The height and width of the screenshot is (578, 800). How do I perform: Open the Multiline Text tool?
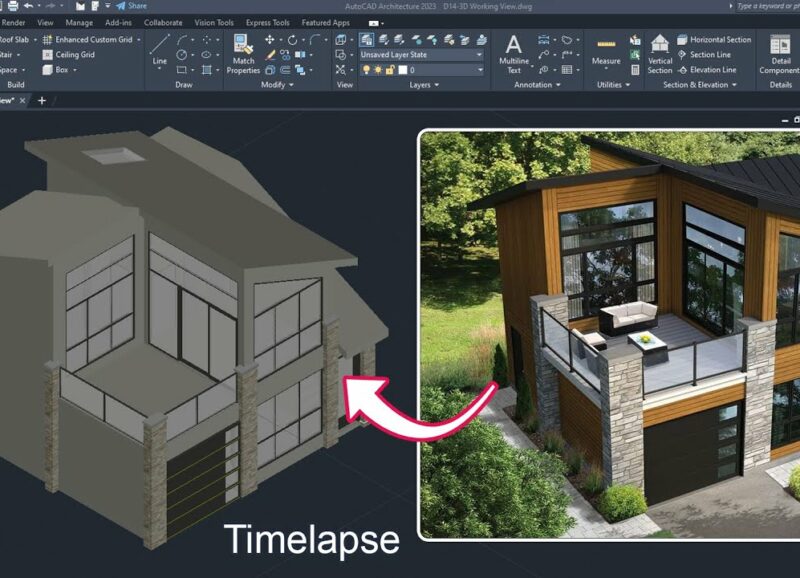(x=514, y=54)
